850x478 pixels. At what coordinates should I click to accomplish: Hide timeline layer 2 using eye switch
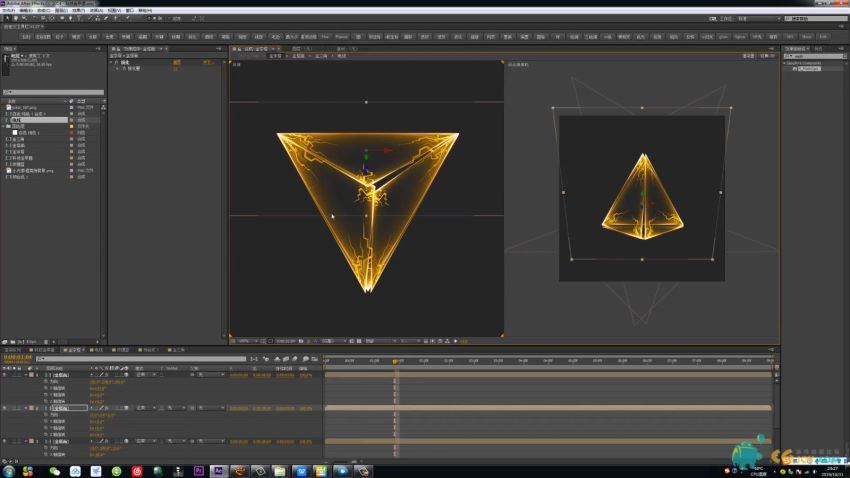(x=5, y=408)
